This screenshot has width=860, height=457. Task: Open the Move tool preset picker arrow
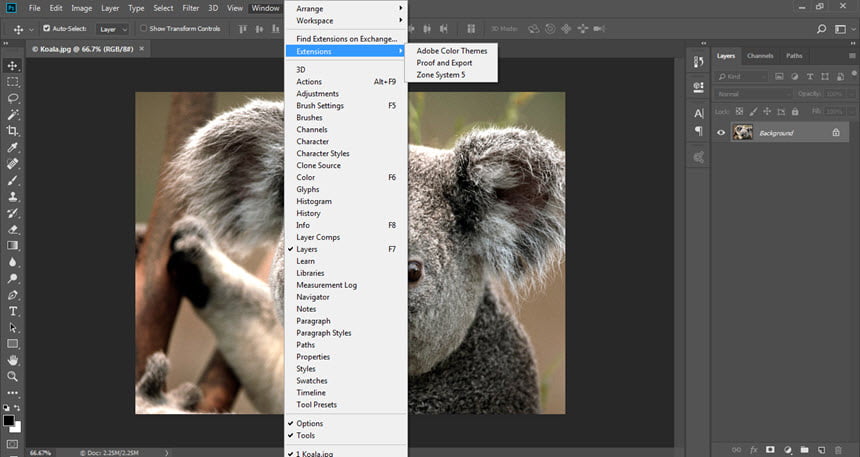click(x=31, y=29)
